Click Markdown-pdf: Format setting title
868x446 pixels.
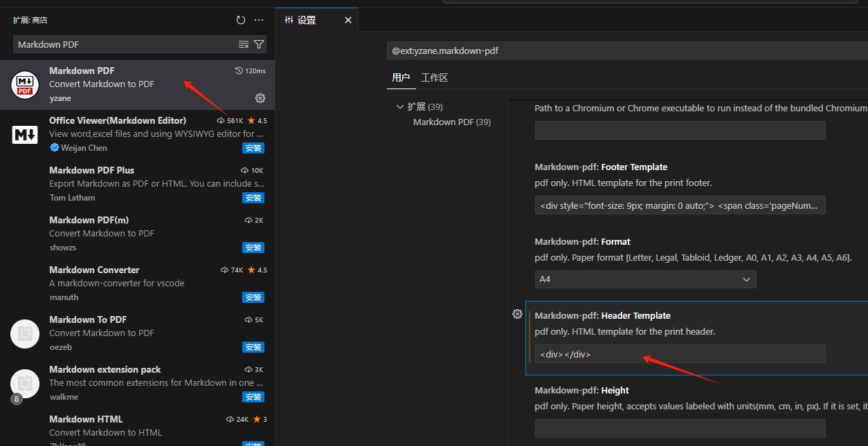tap(582, 241)
